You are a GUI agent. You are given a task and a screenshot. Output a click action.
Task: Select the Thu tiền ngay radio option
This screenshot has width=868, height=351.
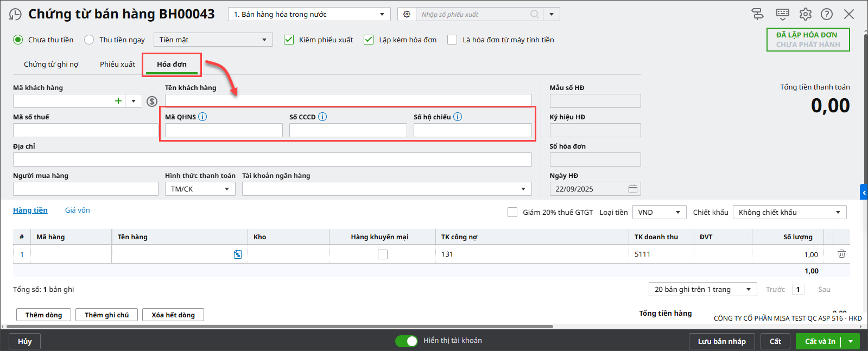90,40
